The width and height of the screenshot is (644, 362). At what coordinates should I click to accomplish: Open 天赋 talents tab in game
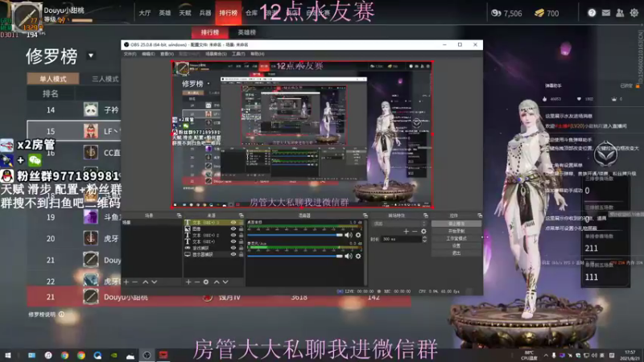pos(185,13)
